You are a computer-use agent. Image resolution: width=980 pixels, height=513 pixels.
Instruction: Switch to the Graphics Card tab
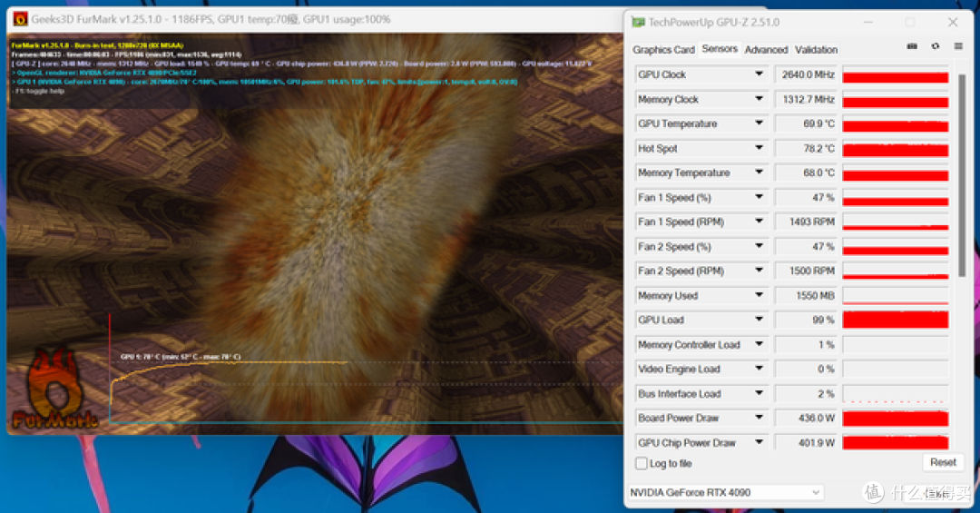click(663, 49)
